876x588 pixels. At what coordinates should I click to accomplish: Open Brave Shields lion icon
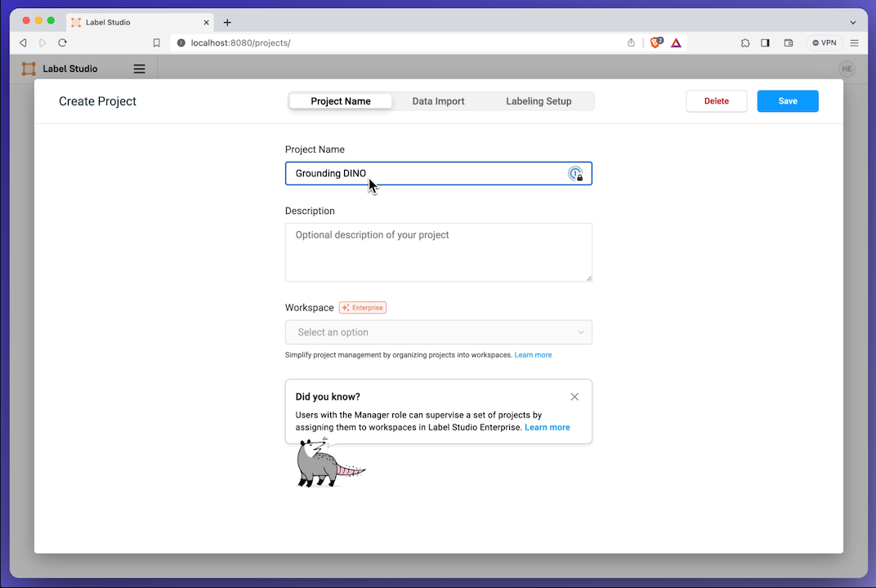pyautogui.click(x=656, y=42)
